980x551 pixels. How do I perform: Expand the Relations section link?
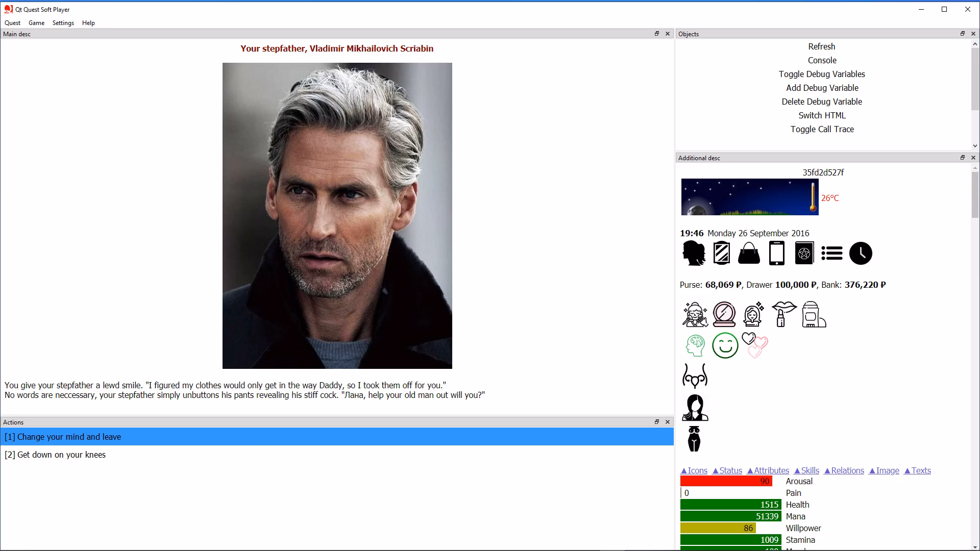(x=844, y=471)
